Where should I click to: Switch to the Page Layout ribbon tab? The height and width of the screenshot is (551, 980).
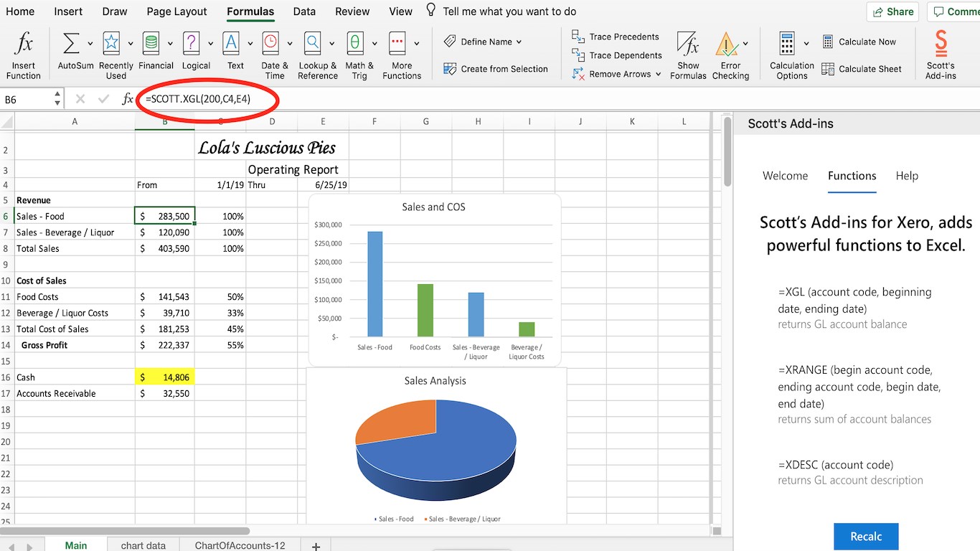tap(176, 11)
